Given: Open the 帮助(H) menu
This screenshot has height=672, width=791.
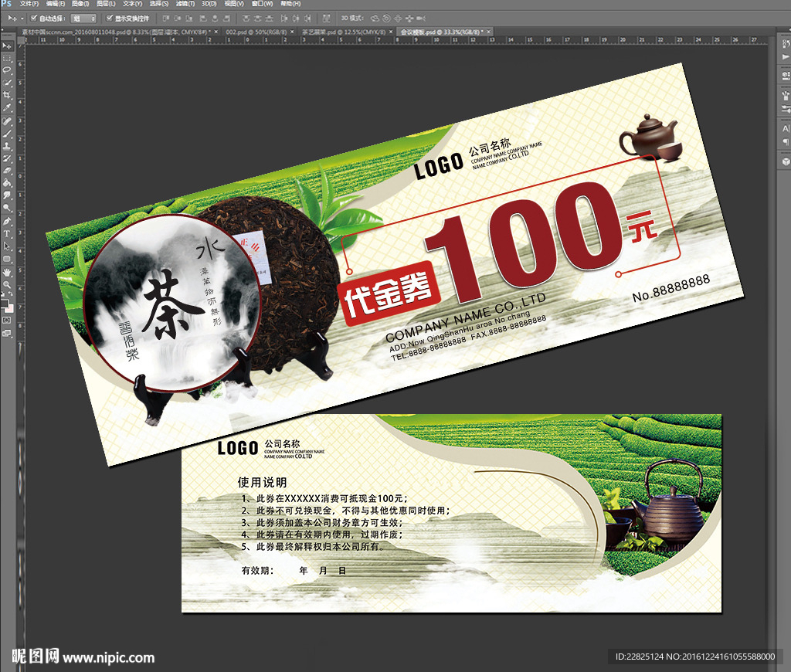Looking at the screenshot, I should 290,4.
